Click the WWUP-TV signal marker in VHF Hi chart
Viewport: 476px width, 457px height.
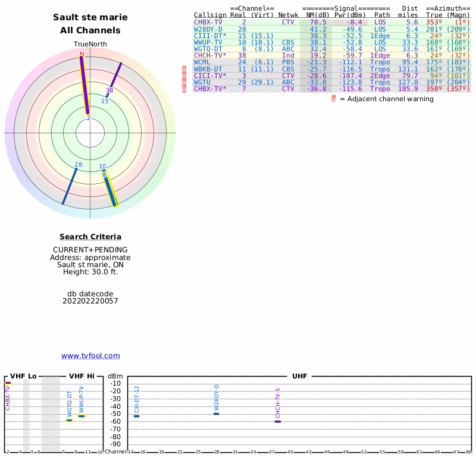82,416
